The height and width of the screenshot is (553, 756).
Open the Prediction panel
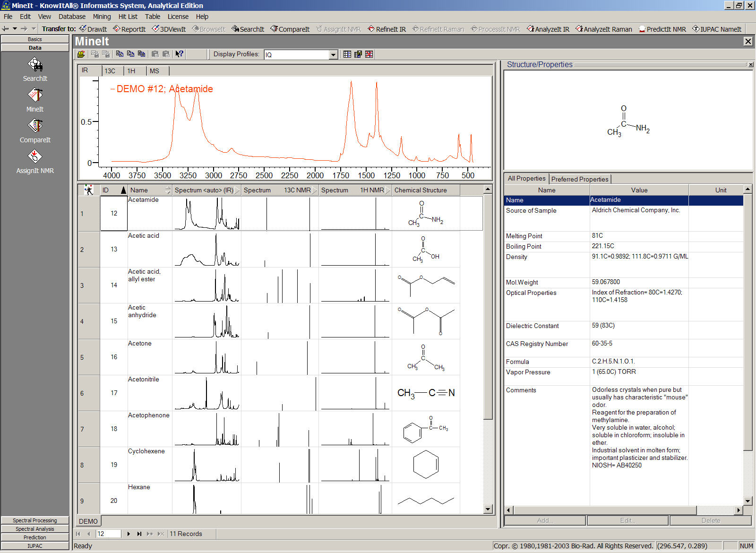(35, 537)
